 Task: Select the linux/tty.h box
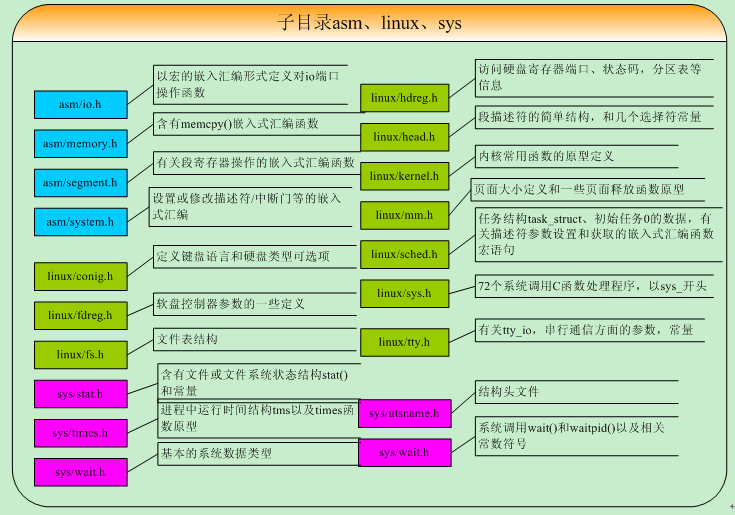405,342
